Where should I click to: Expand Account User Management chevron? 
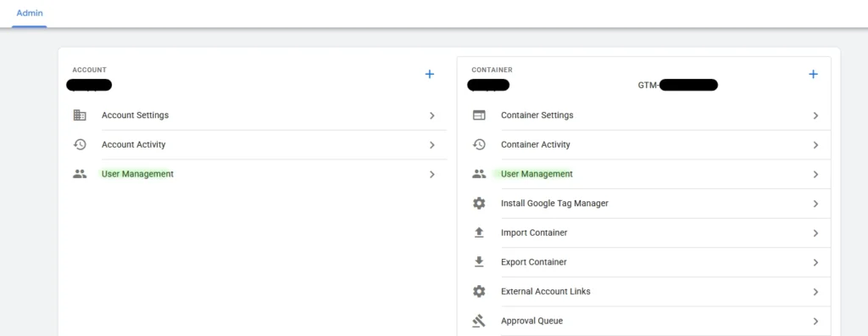431,175
